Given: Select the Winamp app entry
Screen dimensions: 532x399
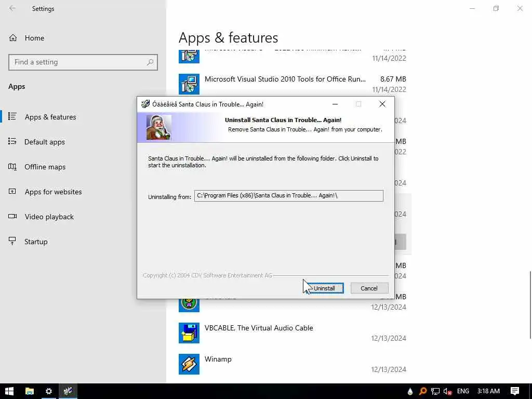Looking at the screenshot, I should 292,364.
